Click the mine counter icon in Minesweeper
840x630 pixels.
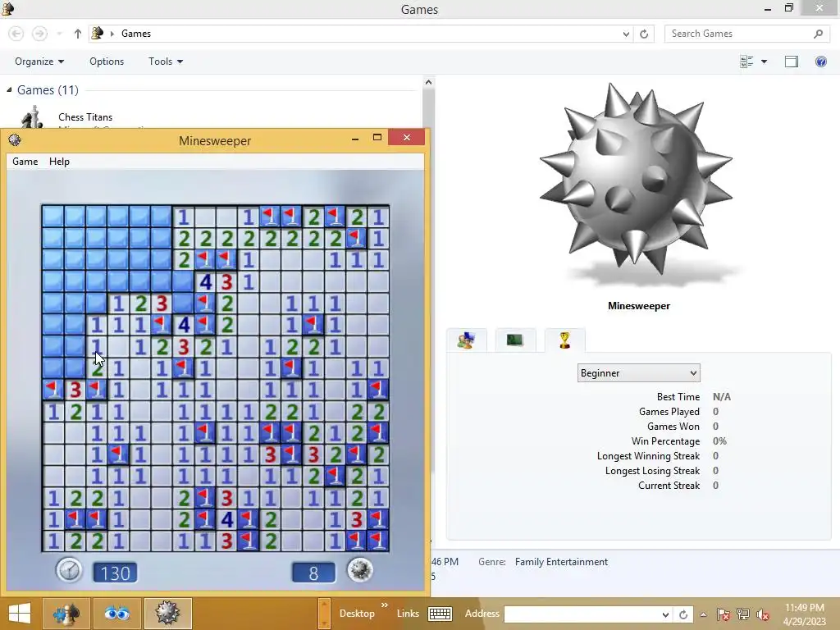click(359, 571)
